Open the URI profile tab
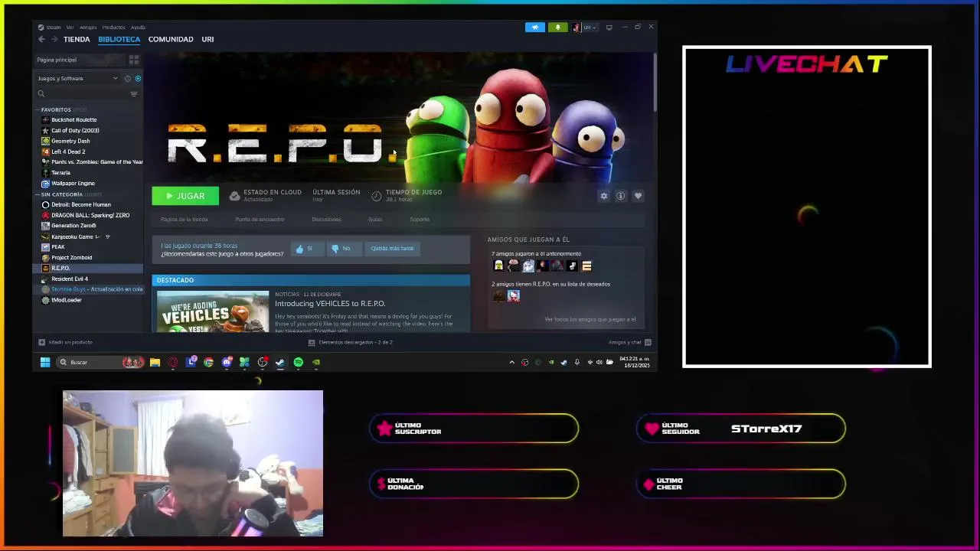This screenshot has height=551, width=980. coord(207,39)
